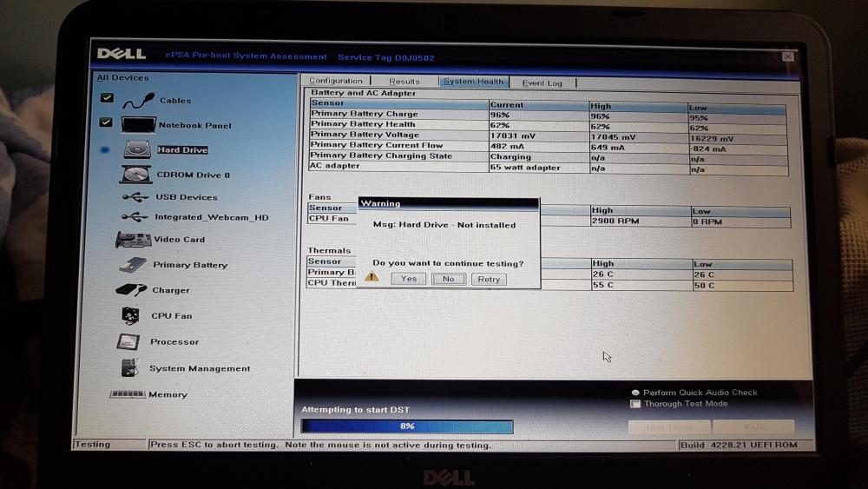The width and height of the screenshot is (868, 489).
Task: Open the Event Log tab
Action: (542, 83)
